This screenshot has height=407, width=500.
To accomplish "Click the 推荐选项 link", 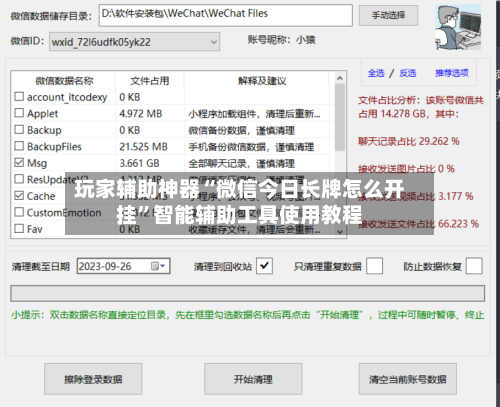I will tap(452, 73).
